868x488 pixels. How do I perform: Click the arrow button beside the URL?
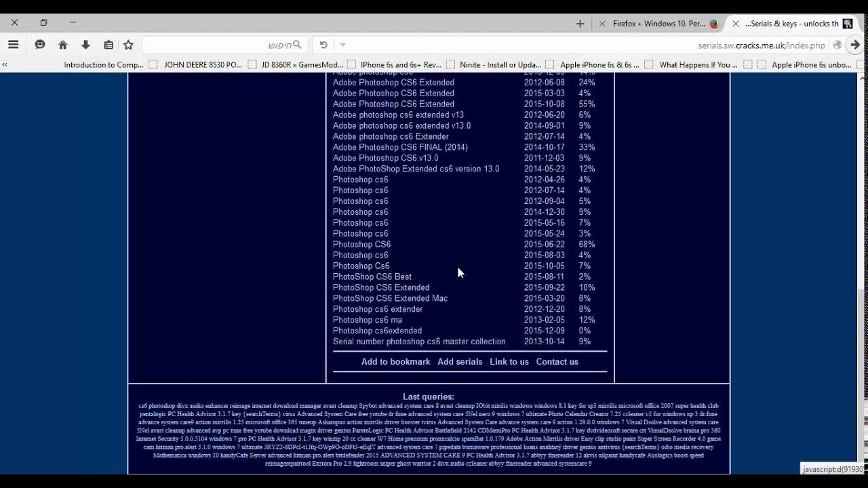pos(856,45)
